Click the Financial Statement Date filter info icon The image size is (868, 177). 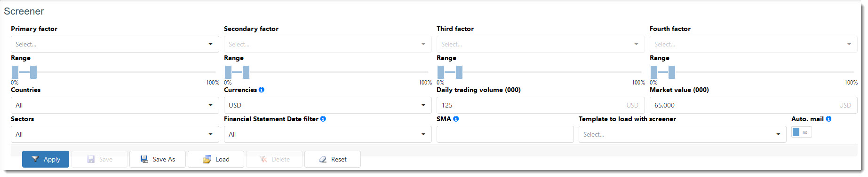point(323,119)
